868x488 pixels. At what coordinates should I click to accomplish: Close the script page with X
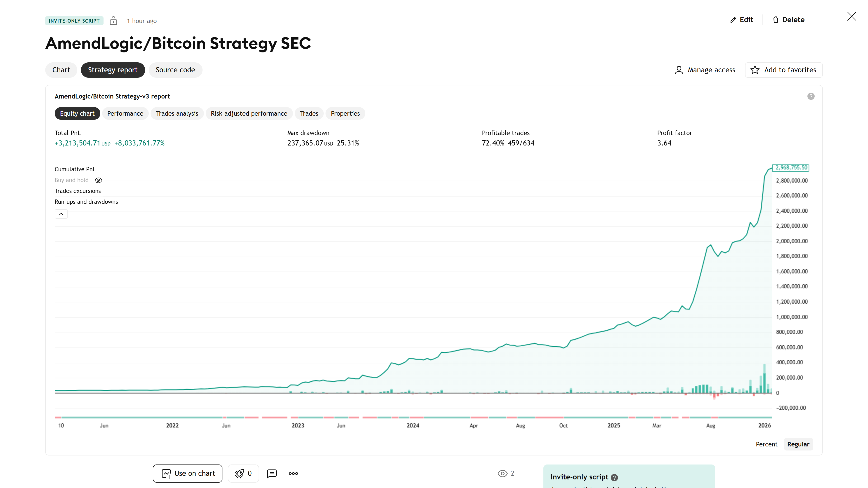click(x=851, y=16)
